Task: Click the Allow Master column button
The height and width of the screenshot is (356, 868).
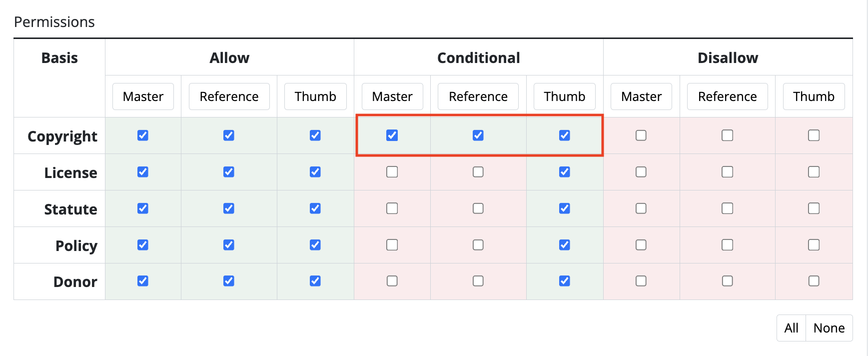Action: [143, 96]
